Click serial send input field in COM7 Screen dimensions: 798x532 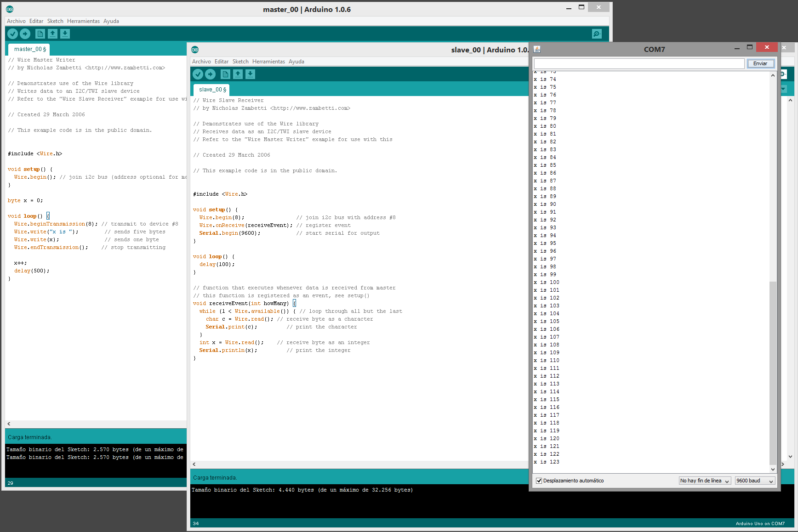point(639,63)
